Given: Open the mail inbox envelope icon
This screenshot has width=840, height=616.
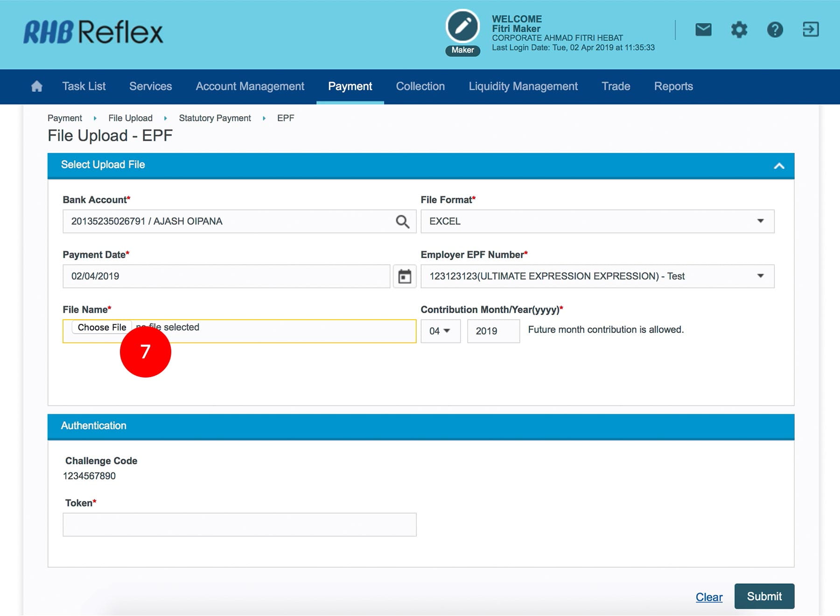Looking at the screenshot, I should 703,30.
